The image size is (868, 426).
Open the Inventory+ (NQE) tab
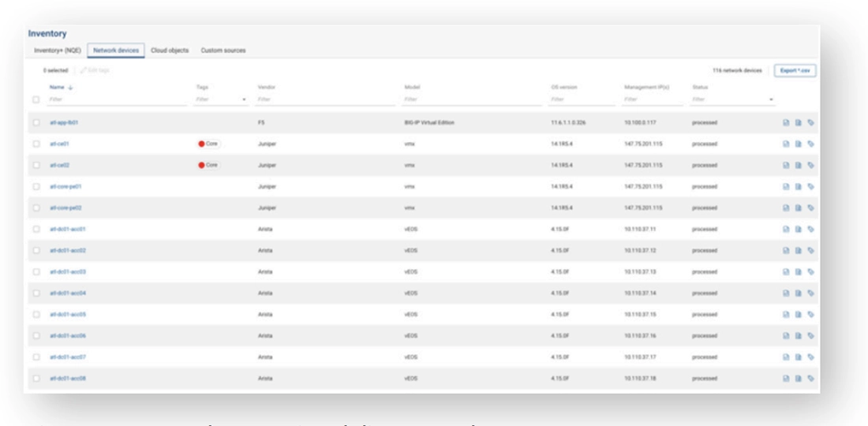pyautogui.click(x=58, y=50)
